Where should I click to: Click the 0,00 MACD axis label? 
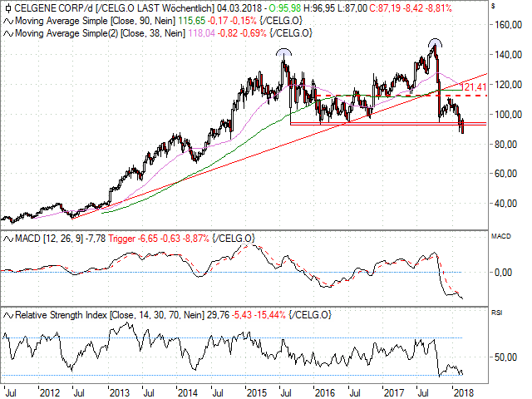503,273
